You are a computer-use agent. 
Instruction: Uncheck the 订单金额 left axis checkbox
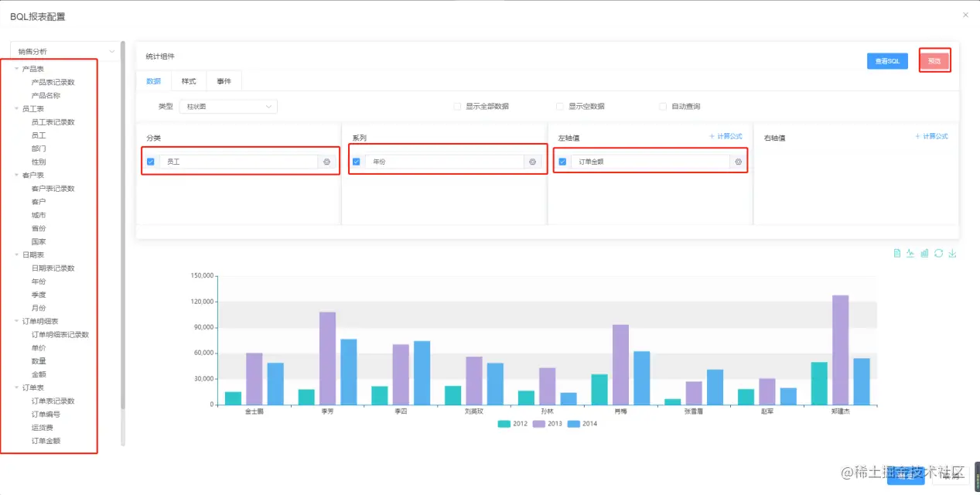pyautogui.click(x=562, y=162)
